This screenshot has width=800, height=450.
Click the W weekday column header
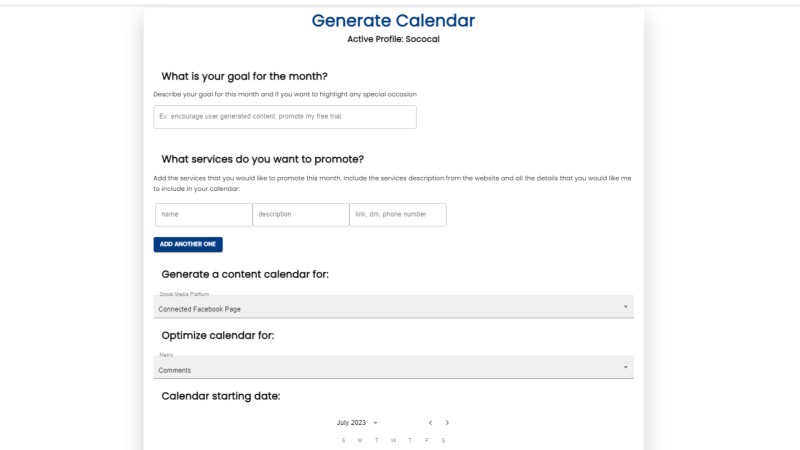coord(393,440)
